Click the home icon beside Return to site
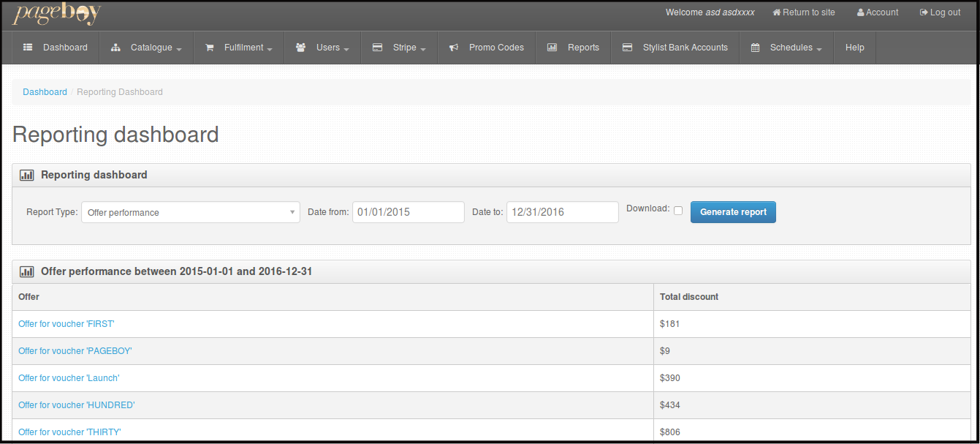Screen dimensions: 980x444 [x=777, y=12]
